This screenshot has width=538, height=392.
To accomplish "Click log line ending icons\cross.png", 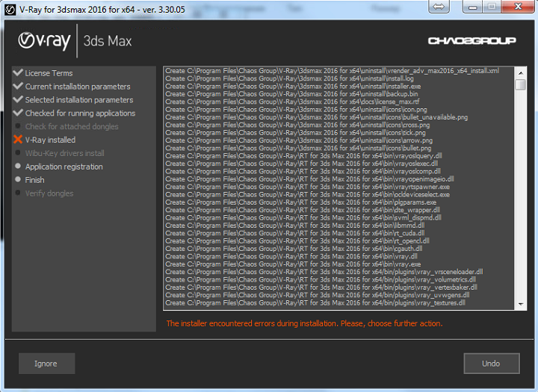I will 297,125.
